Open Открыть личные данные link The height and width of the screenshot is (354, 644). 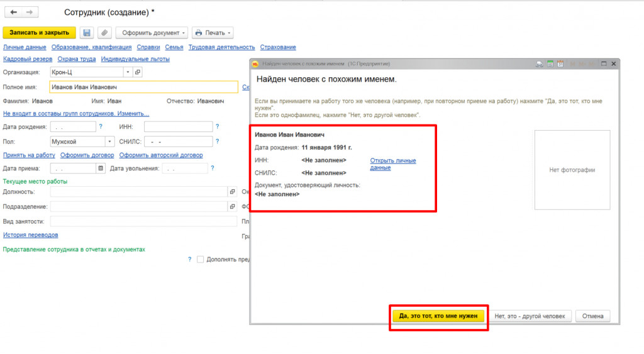pos(393,164)
